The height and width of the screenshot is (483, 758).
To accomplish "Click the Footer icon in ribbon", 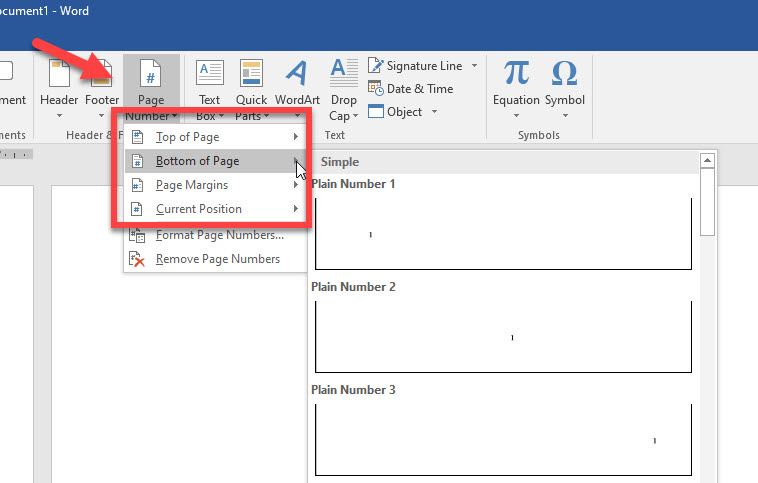I will 101,75.
